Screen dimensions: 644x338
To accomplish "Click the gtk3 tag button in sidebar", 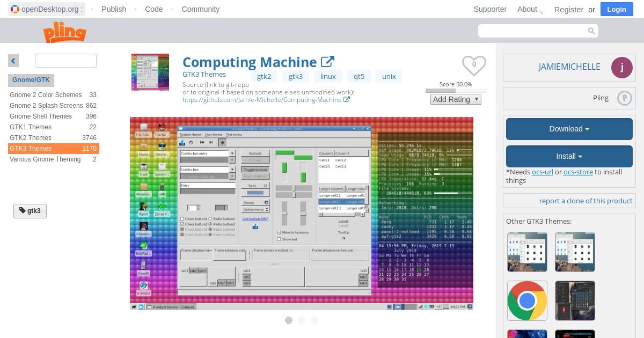I will [30, 211].
